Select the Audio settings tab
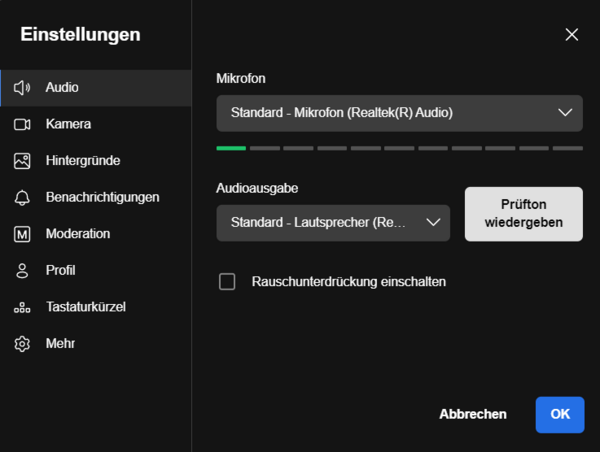600x452 pixels. coord(96,88)
